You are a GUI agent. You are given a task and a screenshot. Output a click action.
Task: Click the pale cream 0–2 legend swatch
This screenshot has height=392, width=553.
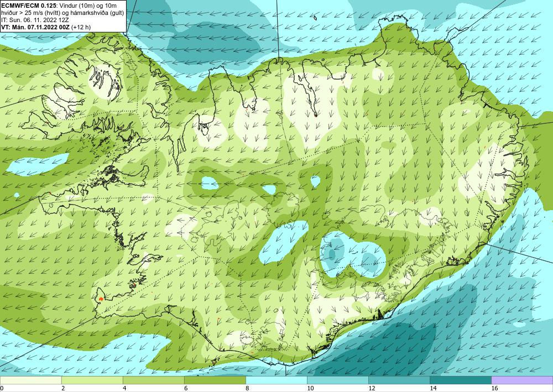click(x=30, y=380)
